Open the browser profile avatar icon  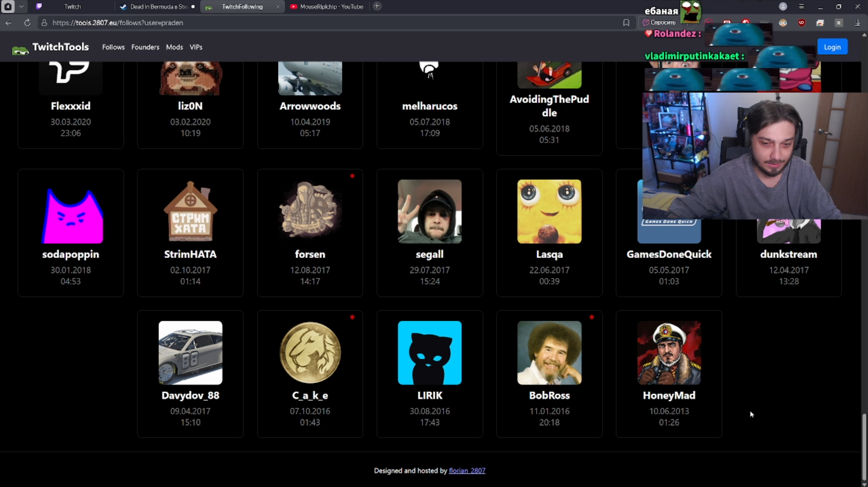[x=783, y=6]
